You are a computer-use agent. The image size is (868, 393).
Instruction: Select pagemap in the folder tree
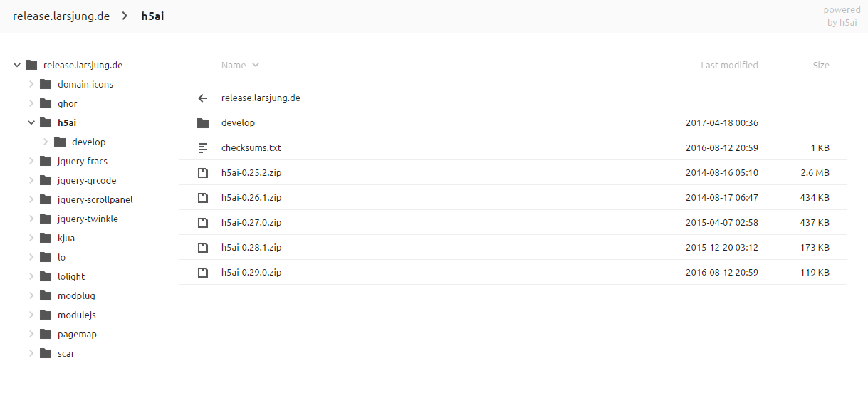[x=77, y=335]
